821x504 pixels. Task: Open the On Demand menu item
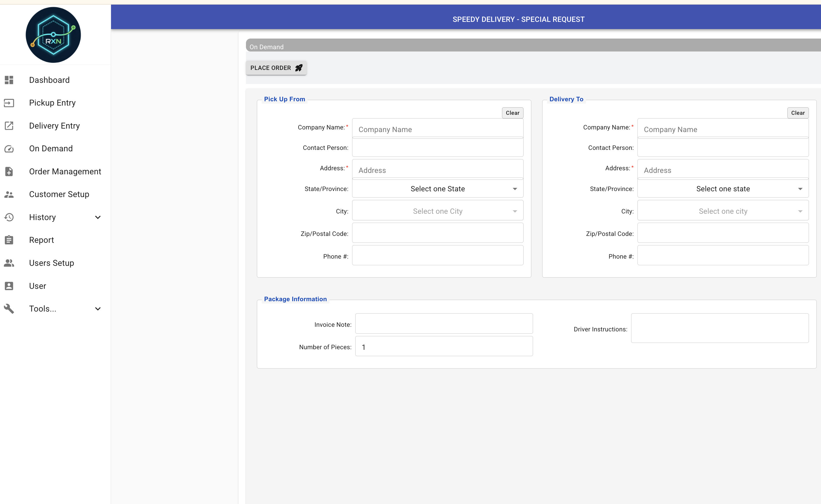pos(55,149)
